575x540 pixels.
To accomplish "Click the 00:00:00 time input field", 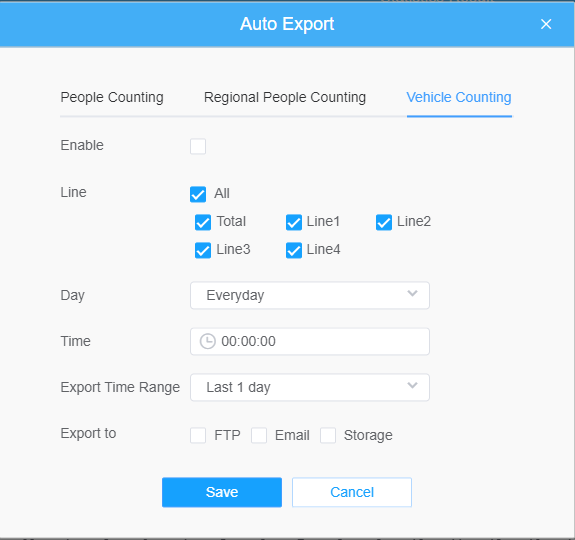I will click(x=310, y=342).
